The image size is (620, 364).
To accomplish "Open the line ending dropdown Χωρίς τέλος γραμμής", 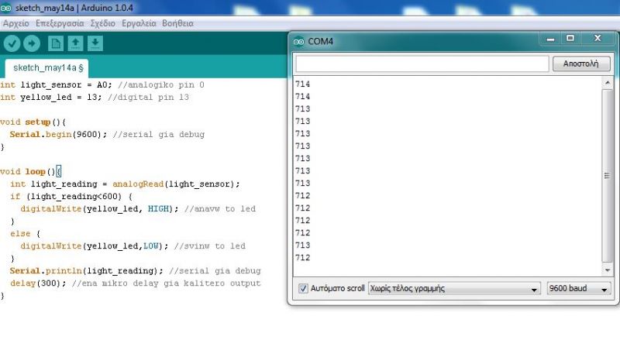I will [454, 289].
